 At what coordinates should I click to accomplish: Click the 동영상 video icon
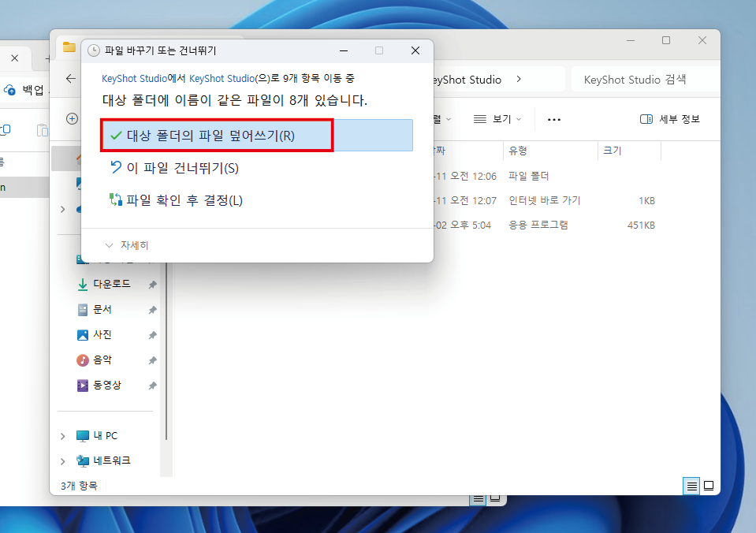tap(83, 386)
